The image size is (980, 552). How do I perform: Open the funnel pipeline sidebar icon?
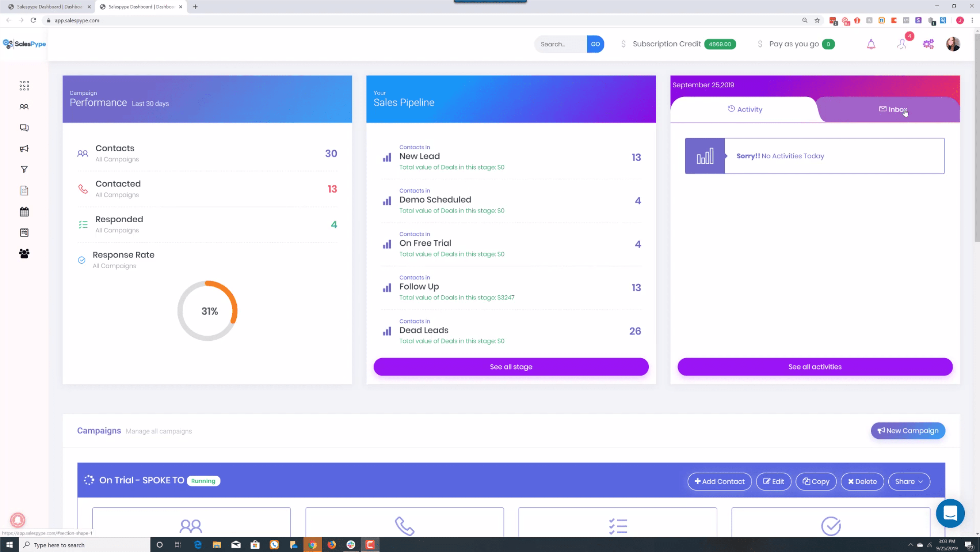pos(24,169)
